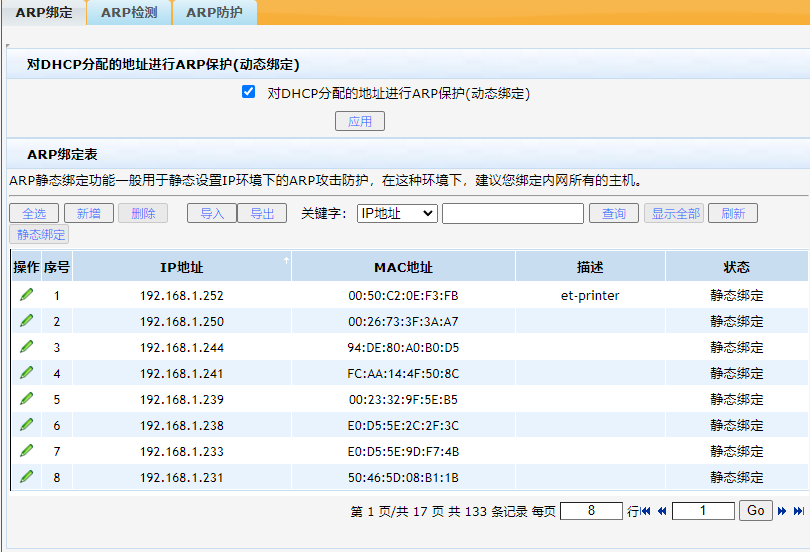Select MAC address E0:D5:5E:2C:2F:3C
The width and height of the screenshot is (810, 552).
click(x=403, y=425)
